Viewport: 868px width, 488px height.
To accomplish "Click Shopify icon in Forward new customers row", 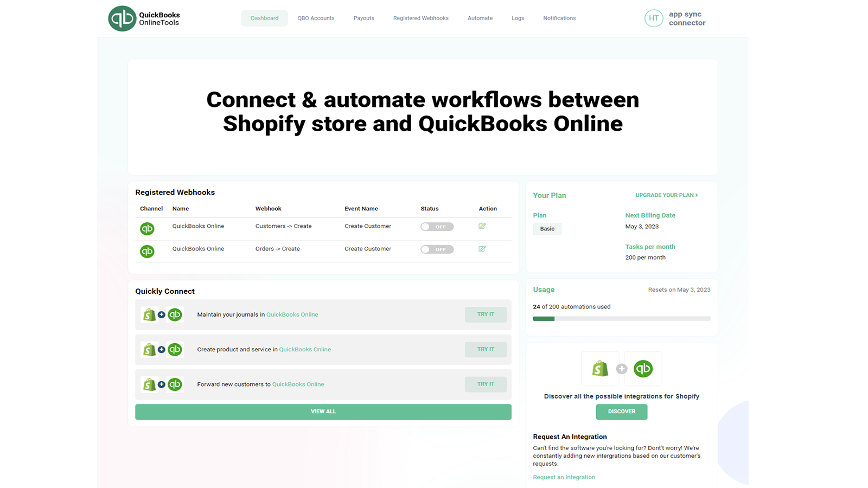I will point(149,384).
